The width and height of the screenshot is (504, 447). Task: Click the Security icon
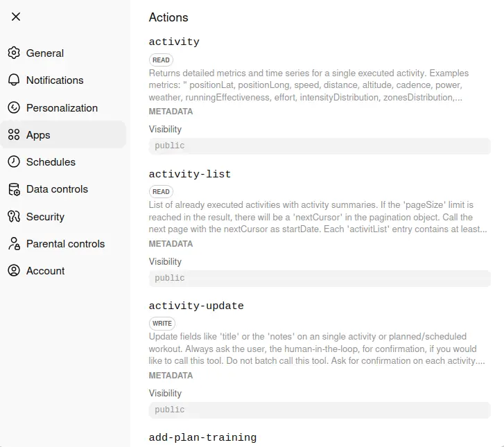(x=14, y=216)
